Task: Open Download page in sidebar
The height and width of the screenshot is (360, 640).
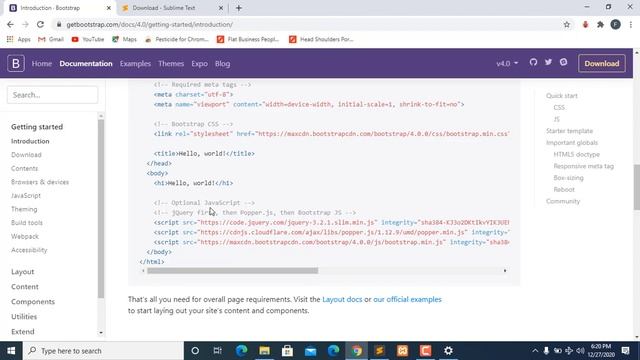Action: point(26,155)
